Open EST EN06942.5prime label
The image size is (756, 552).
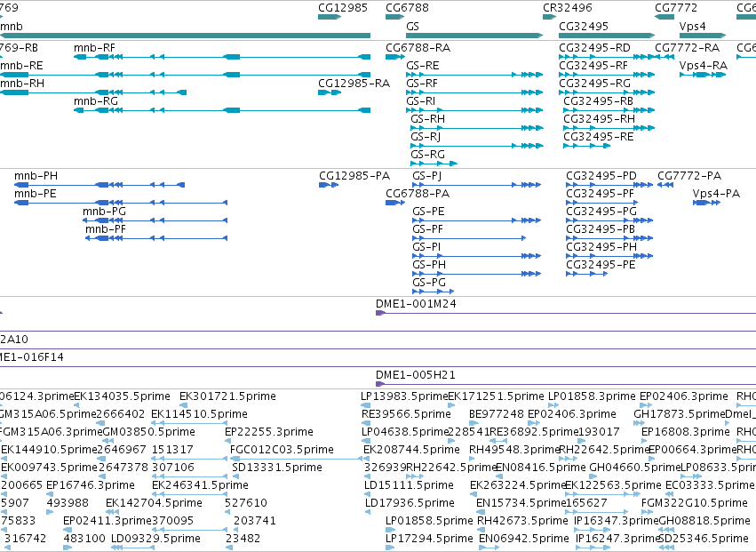(524, 540)
